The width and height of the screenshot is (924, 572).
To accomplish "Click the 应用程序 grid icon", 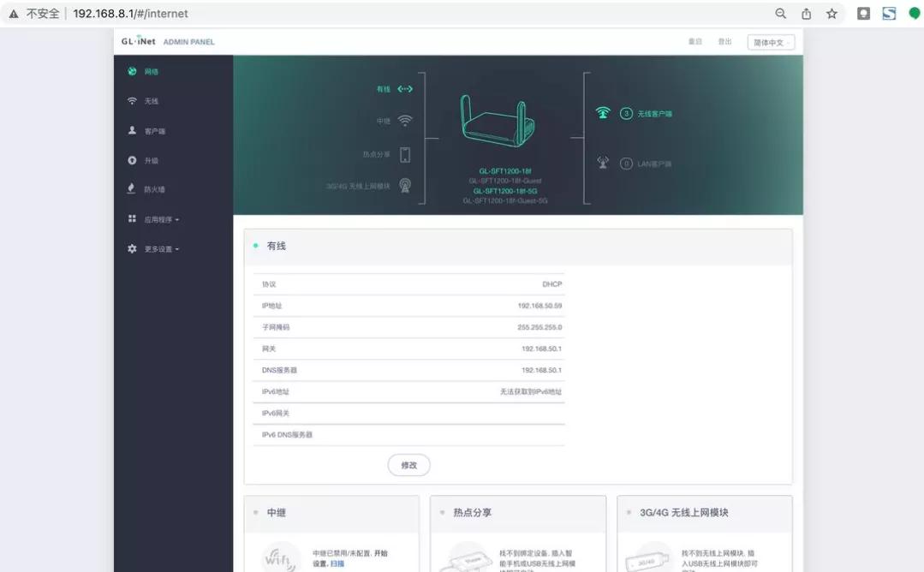I will [131, 219].
